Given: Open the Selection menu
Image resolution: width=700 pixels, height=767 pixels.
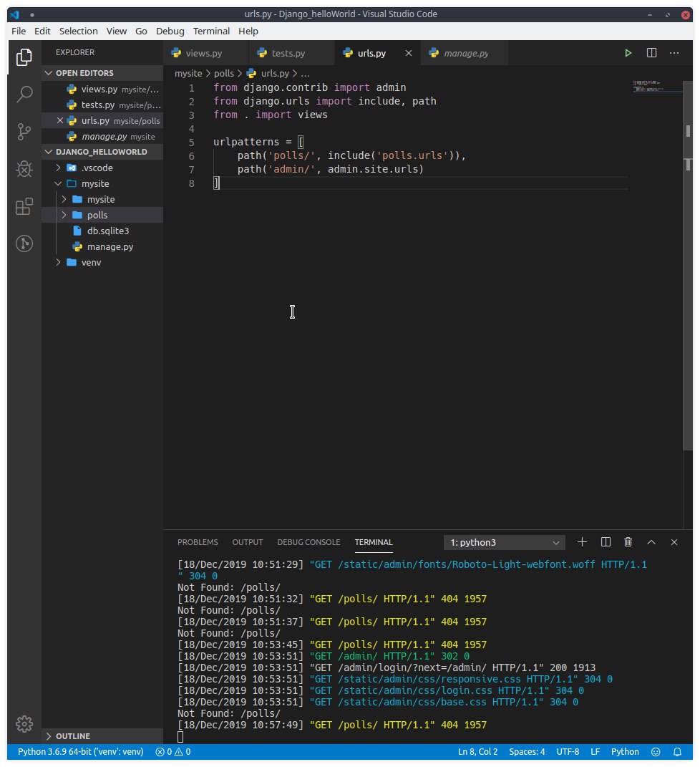Looking at the screenshot, I should tap(78, 32).
